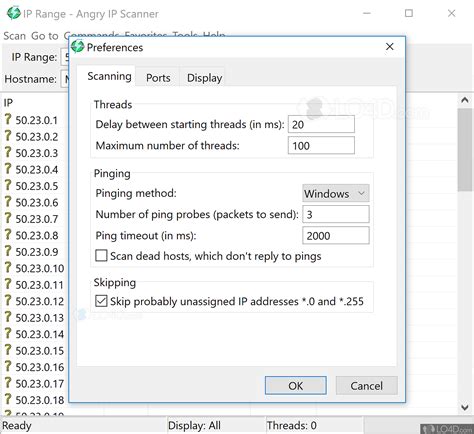The width and height of the screenshot is (474, 434).
Task: Click the question mark icon at 50.23.0.10
Action: click(x=8, y=267)
